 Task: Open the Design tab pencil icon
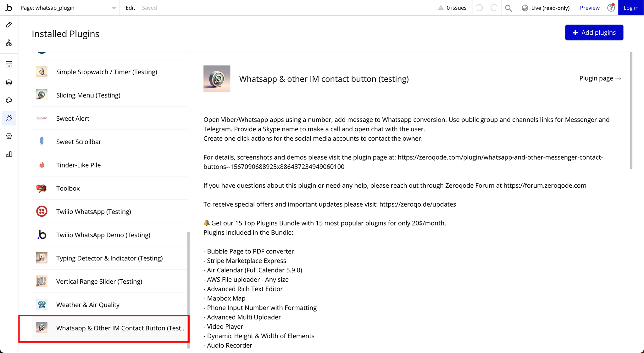[9, 25]
